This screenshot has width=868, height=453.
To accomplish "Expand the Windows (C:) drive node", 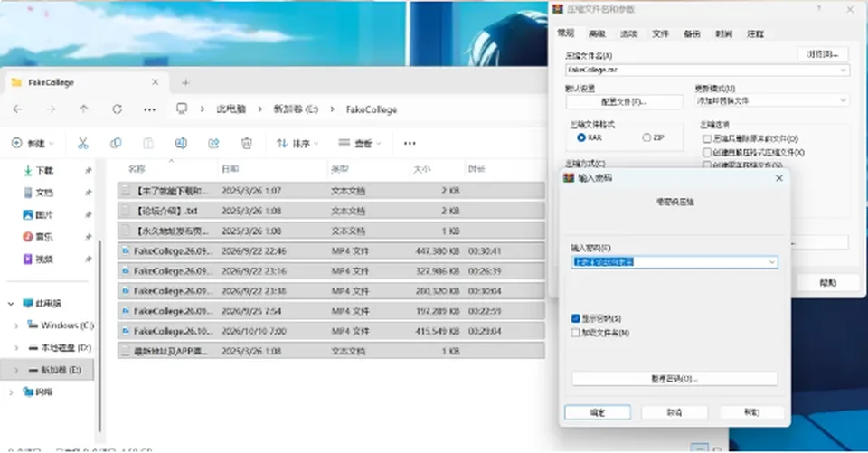I will click(x=16, y=326).
